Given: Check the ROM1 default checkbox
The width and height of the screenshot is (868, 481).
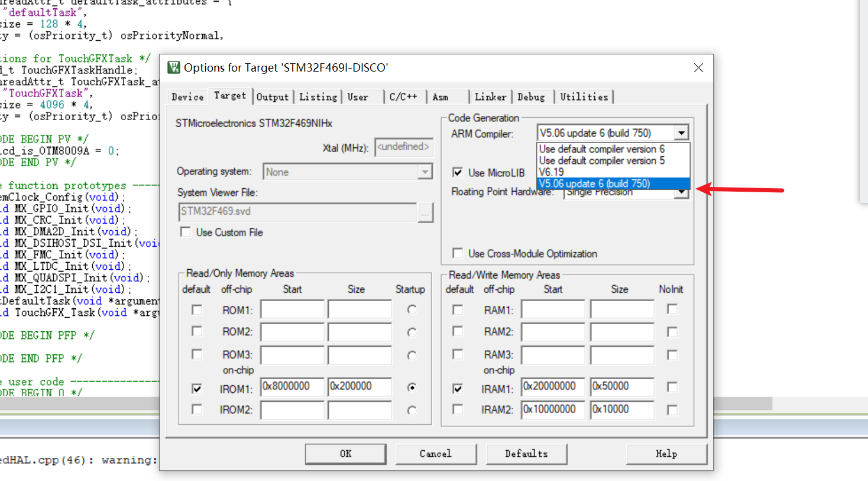Looking at the screenshot, I should pyautogui.click(x=197, y=309).
